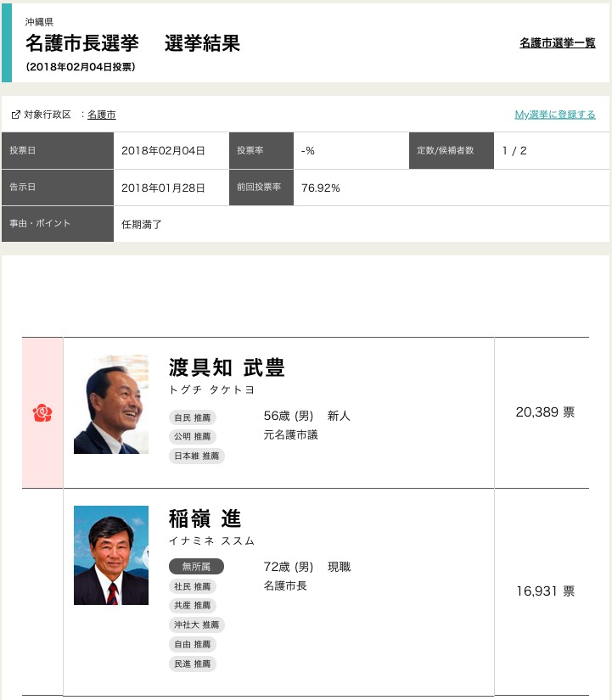Click the photo of 渡具知 武豊
Screen dimensions: 612x700
[x=111, y=404]
